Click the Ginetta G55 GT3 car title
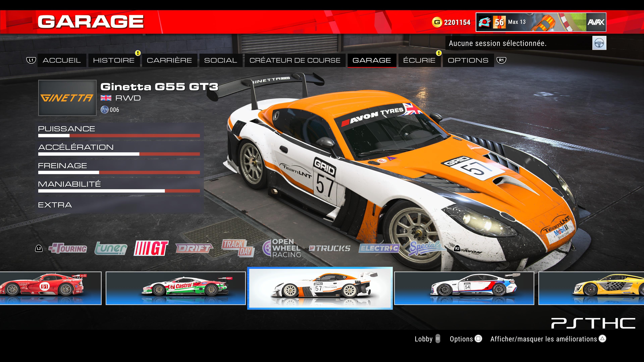The height and width of the screenshot is (362, 644). [x=159, y=87]
